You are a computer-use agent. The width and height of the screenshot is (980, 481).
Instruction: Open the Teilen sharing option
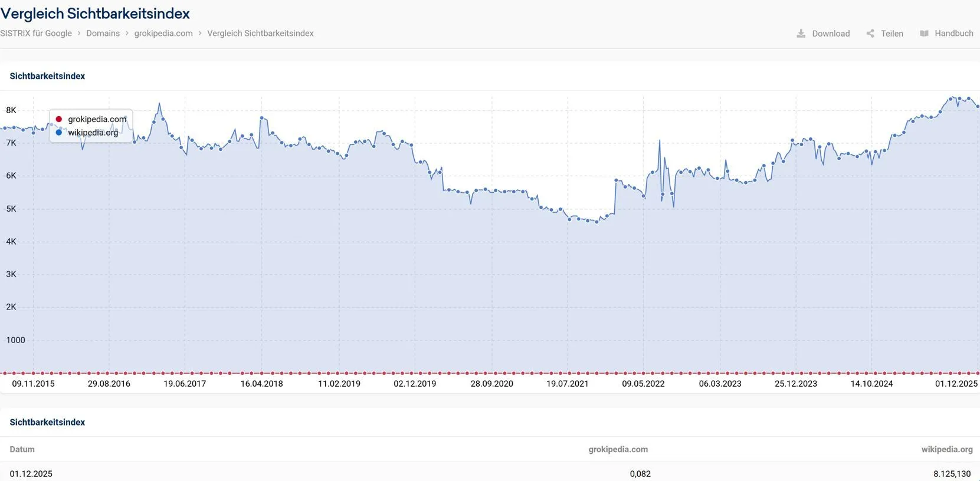(892, 34)
